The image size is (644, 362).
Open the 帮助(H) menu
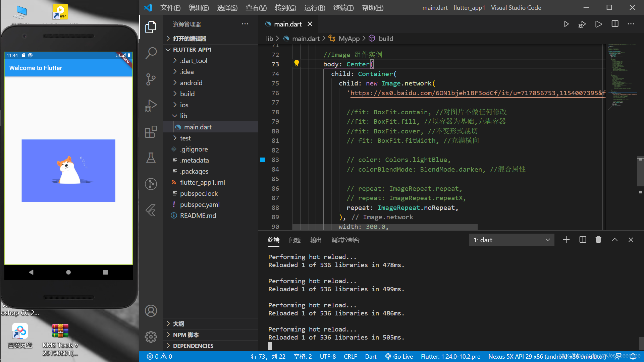[x=373, y=8]
